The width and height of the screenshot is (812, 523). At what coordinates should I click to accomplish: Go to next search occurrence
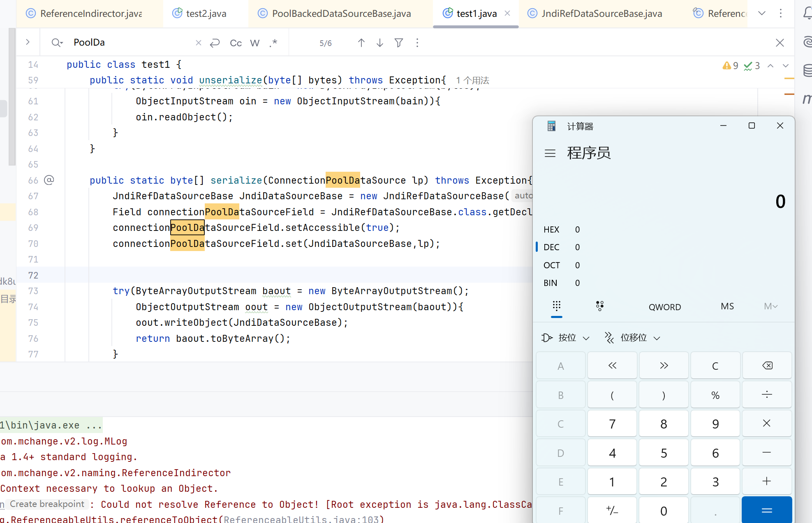380,43
